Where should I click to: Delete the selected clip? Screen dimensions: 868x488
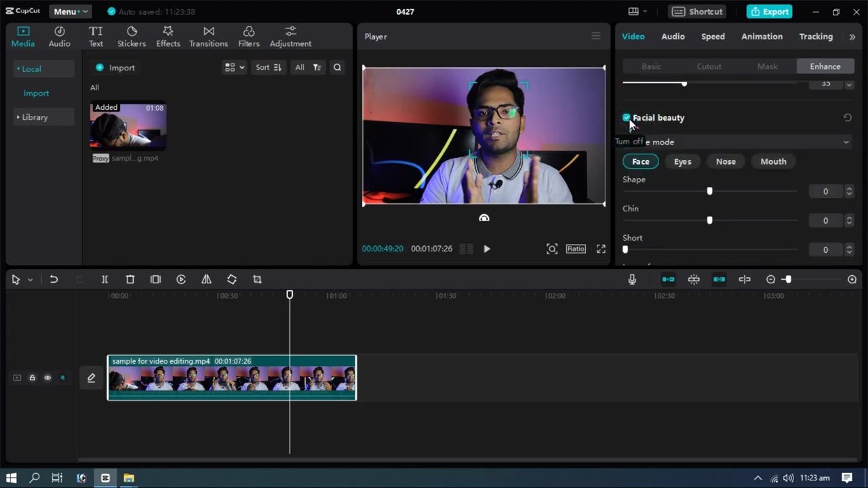coord(130,279)
